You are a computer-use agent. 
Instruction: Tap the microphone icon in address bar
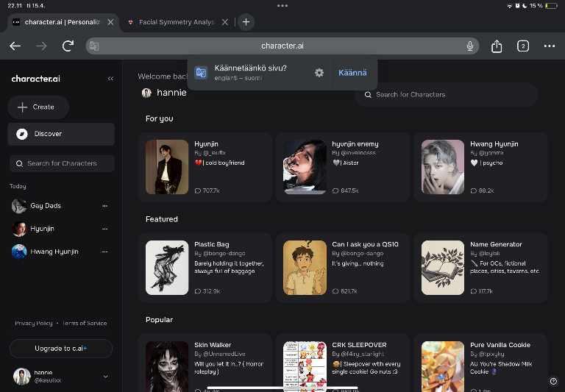(x=469, y=46)
